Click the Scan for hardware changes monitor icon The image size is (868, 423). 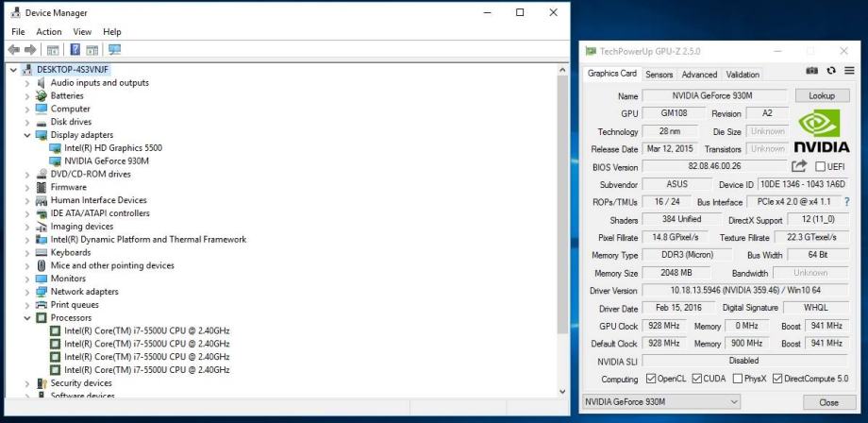[x=114, y=50]
